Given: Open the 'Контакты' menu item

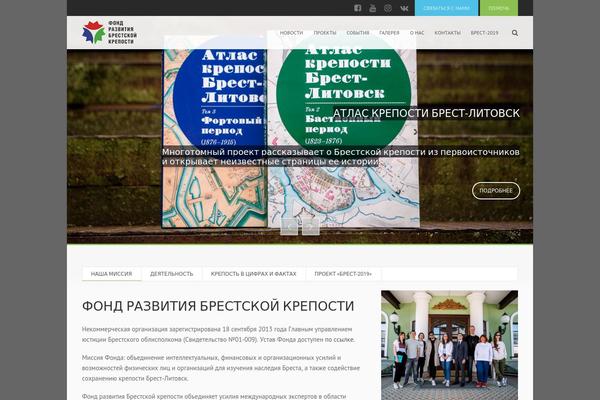Looking at the screenshot, I should click(x=447, y=33).
